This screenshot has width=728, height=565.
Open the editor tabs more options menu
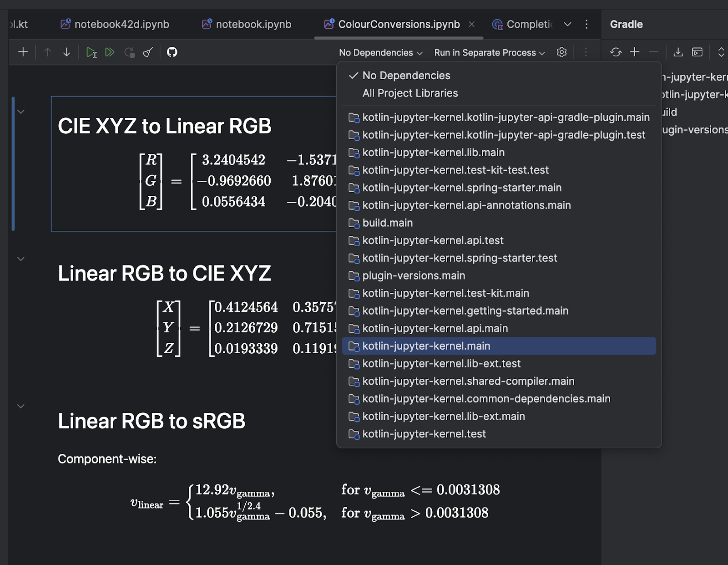pos(586,24)
